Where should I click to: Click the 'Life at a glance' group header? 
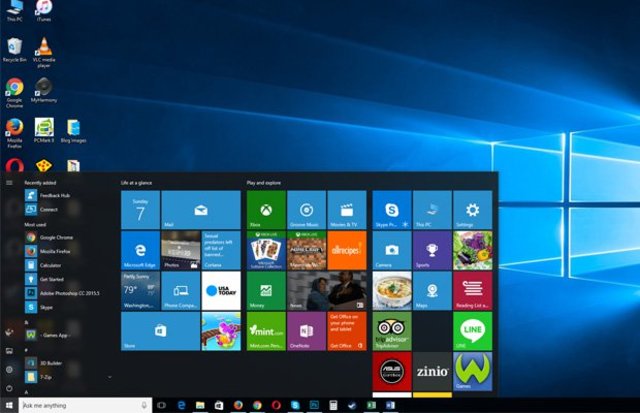(x=136, y=183)
